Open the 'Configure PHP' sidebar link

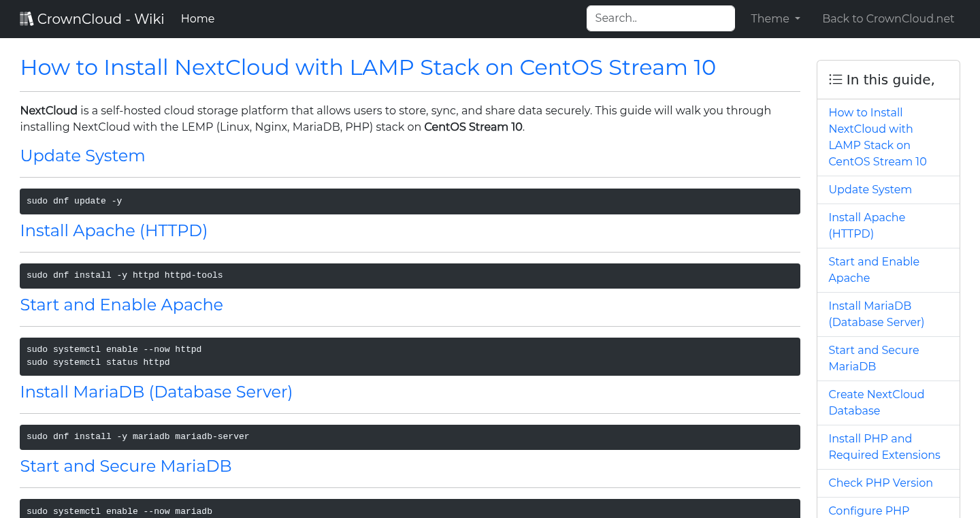(x=868, y=511)
